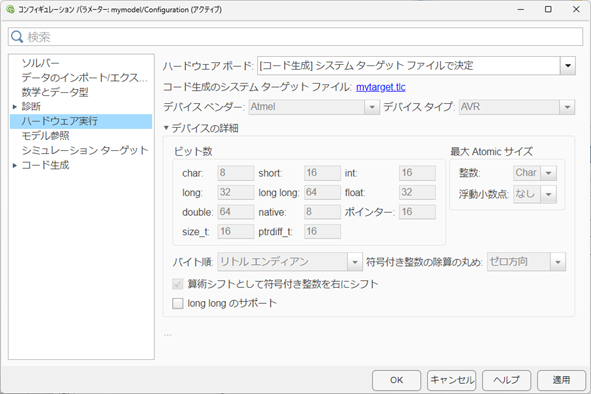Toggle 算術シフトとして符号付き整数を右にシフト checkbox
This screenshot has width=591, height=394.
[x=178, y=284]
